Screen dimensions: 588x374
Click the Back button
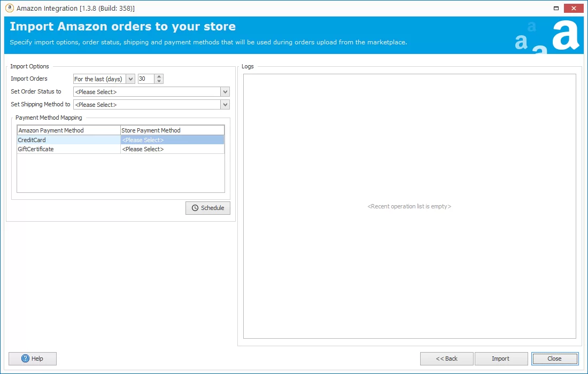[x=446, y=359]
